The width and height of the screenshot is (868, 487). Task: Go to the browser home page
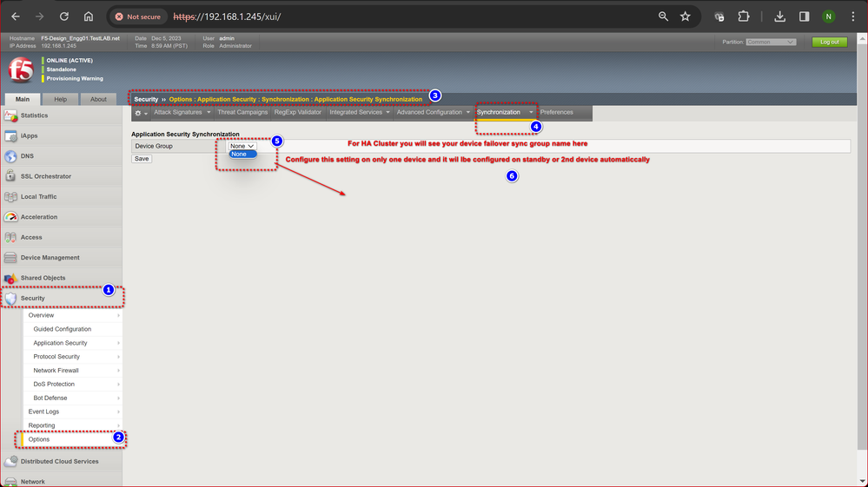[x=89, y=16]
